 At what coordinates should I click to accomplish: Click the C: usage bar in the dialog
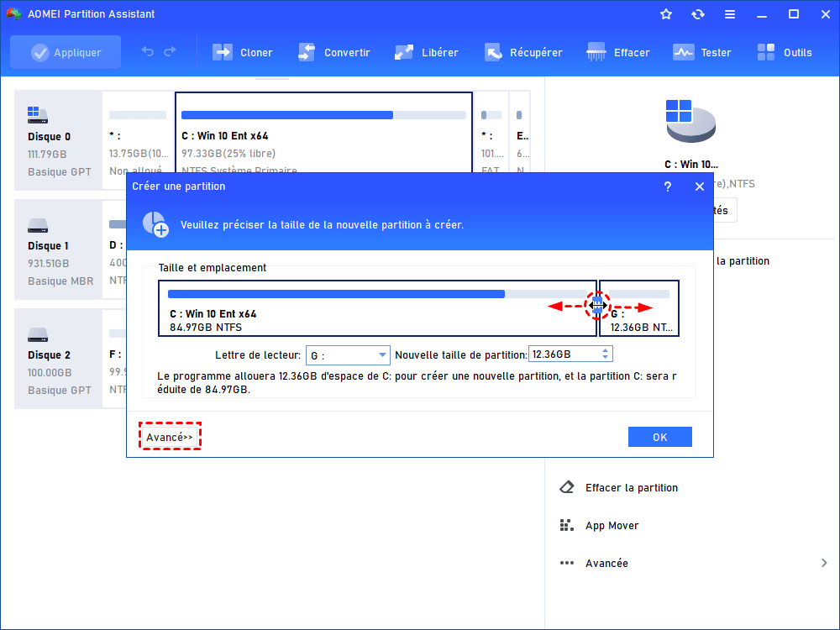[377, 294]
